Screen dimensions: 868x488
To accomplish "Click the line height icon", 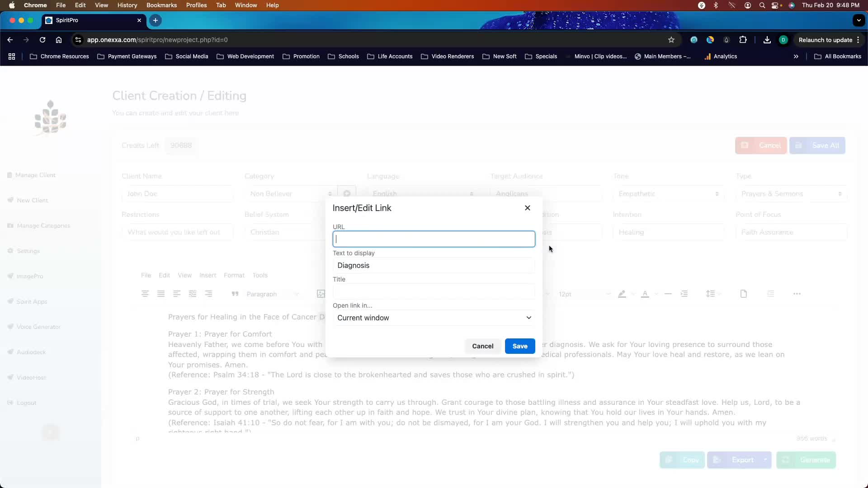I will pos(710,294).
